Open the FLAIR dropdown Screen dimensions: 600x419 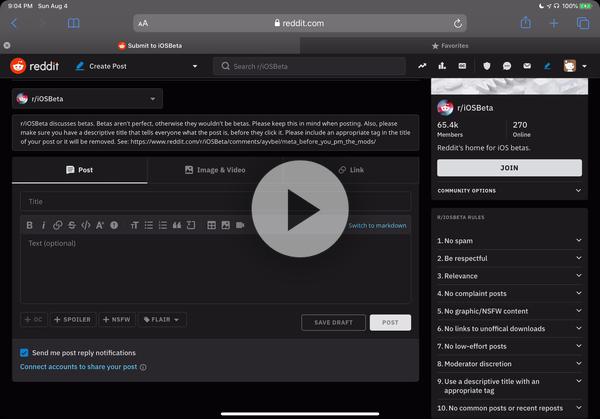click(162, 320)
